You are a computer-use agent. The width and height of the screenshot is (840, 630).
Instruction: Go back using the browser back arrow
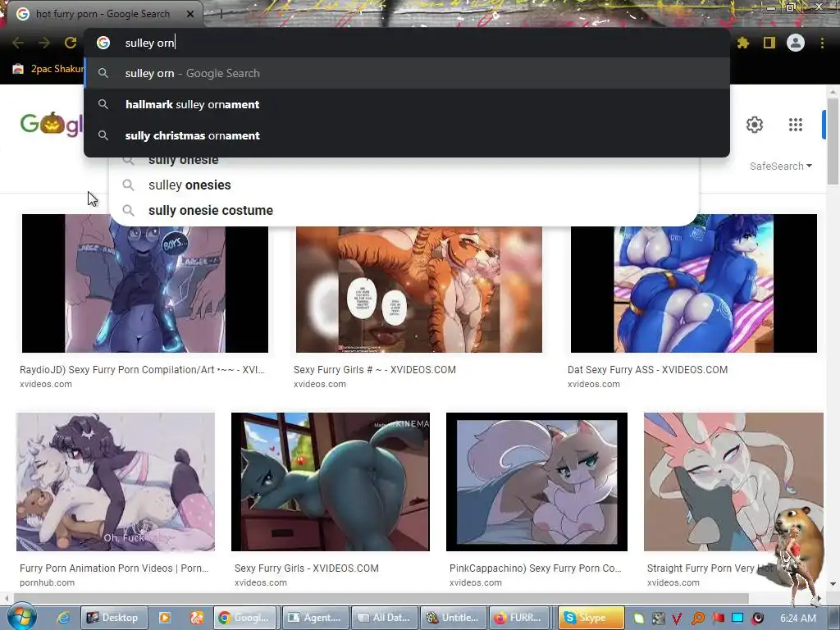[18, 43]
